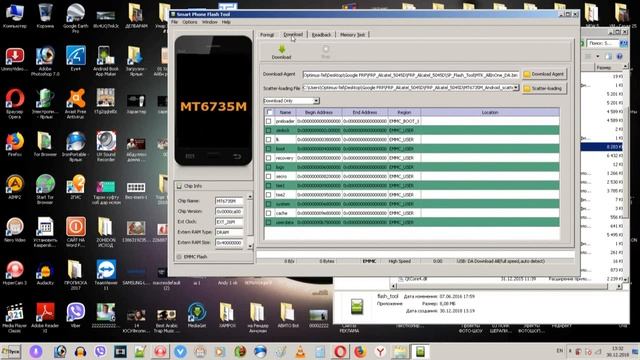This screenshot has height=360, width=640.
Task: Expand the Download Only mode dropdown
Action: pos(316,101)
